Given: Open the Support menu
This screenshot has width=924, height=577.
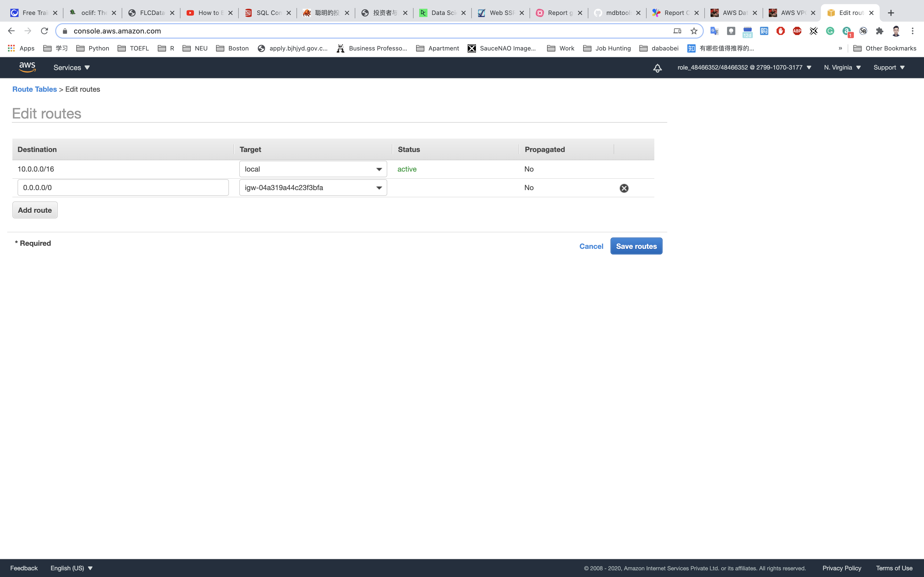Looking at the screenshot, I should tap(889, 67).
